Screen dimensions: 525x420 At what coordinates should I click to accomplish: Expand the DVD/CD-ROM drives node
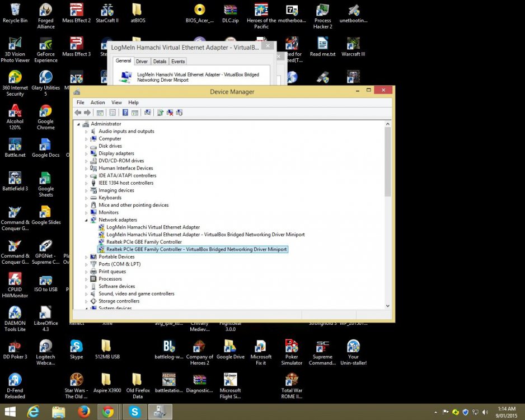pyautogui.click(x=86, y=161)
